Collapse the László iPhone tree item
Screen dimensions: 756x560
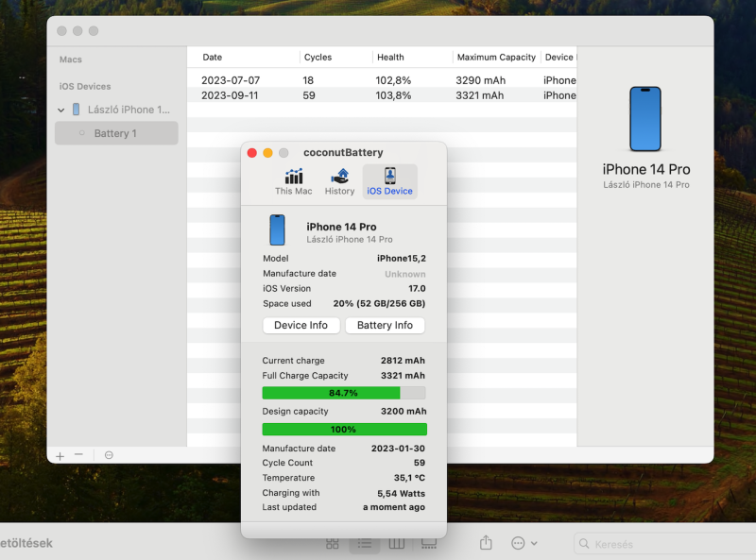pos(60,110)
